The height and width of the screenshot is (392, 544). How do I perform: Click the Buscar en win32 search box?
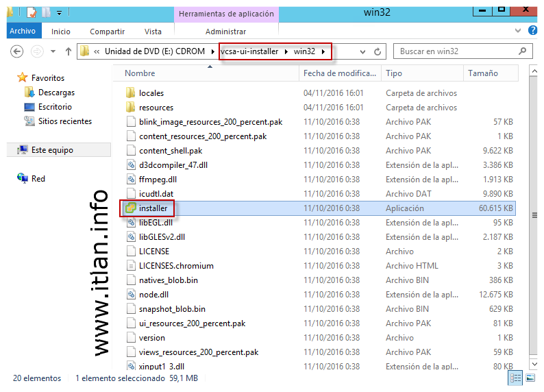point(456,51)
